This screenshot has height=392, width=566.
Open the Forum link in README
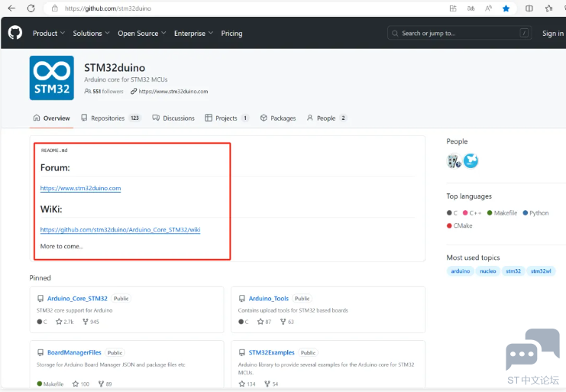(x=80, y=188)
